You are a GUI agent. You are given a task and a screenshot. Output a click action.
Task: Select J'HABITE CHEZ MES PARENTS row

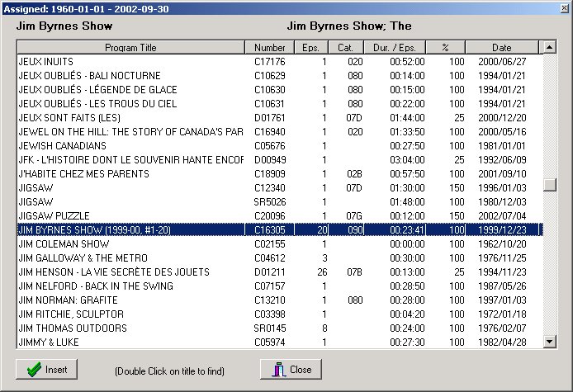point(280,173)
